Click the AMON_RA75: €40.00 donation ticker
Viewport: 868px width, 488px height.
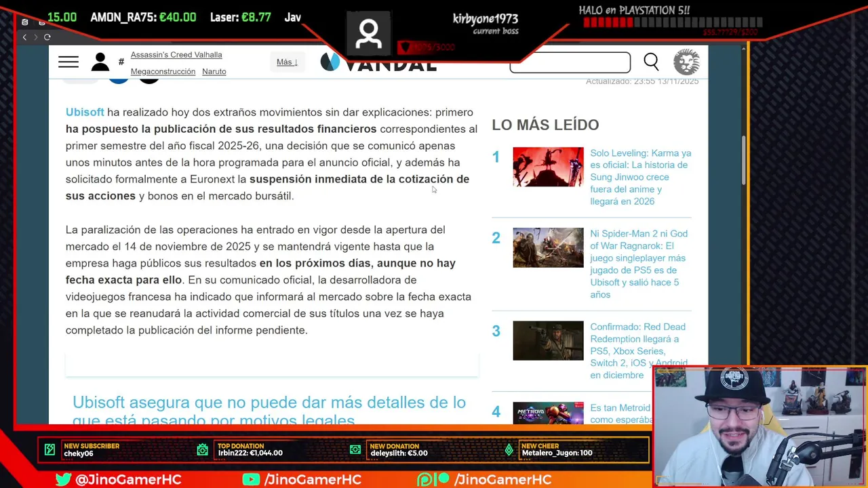click(x=143, y=18)
